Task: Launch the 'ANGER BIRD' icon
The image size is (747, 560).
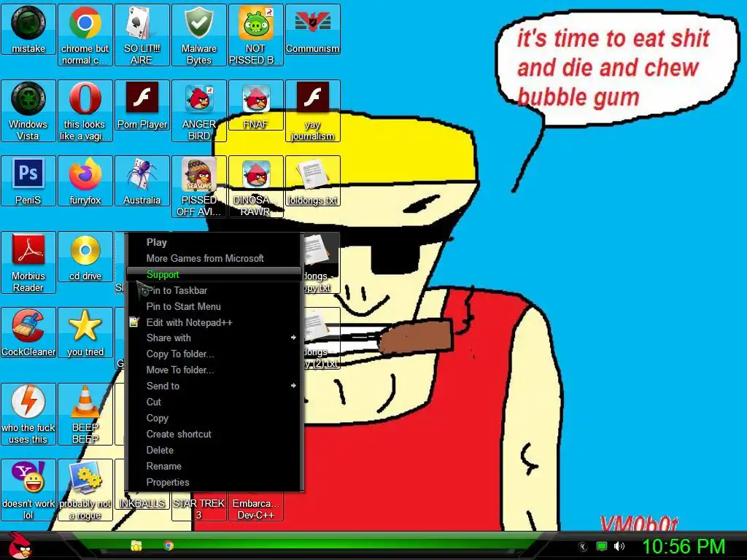Action: 198,111
